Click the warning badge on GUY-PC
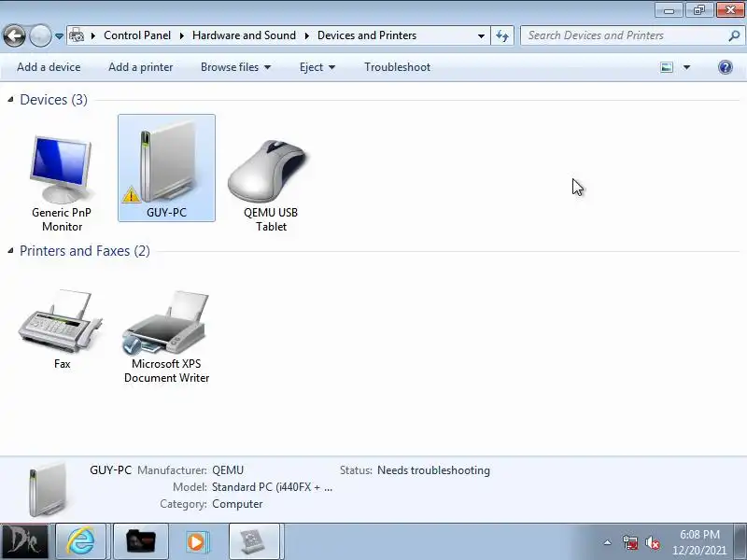This screenshot has height=560, width=747. [x=131, y=195]
